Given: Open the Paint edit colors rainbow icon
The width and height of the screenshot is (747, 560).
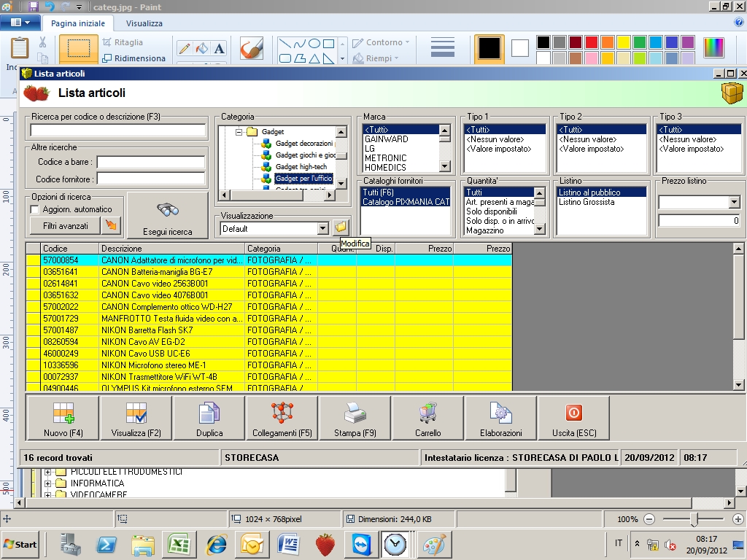Looking at the screenshot, I should (713, 48).
